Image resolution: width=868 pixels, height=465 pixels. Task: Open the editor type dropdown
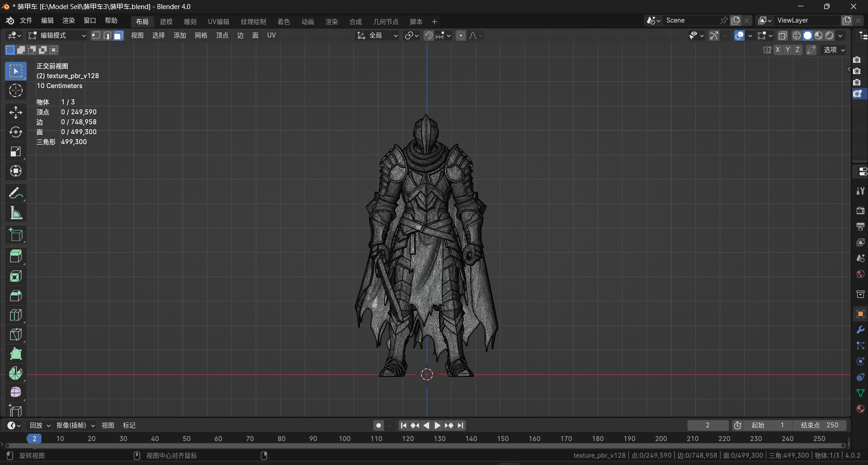click(14, 35)
